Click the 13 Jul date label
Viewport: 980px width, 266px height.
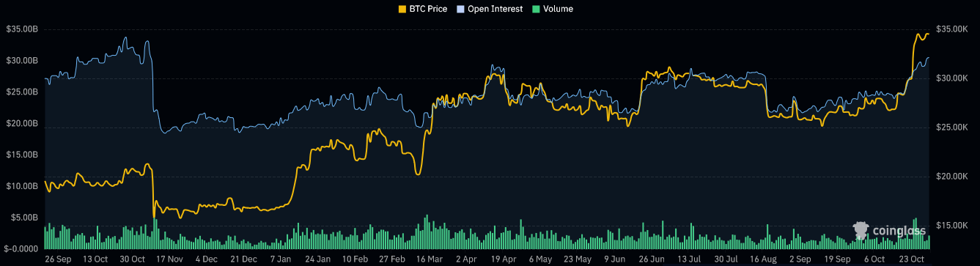pos(688,259)
